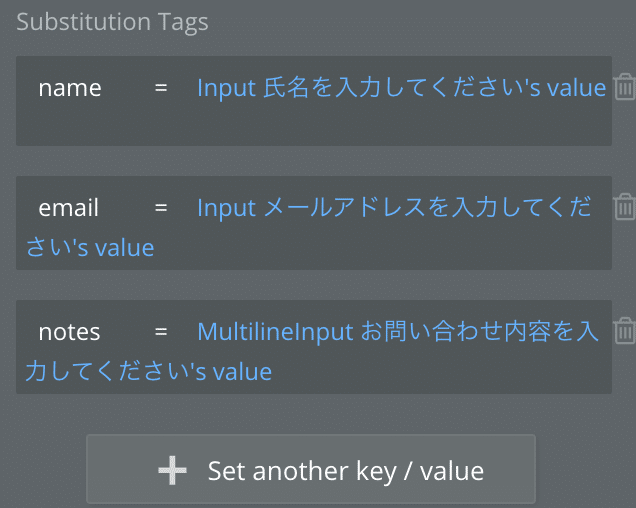636x508 pixels.
Task: Open the Input メールアドレス value expression
Action: click(x=394, y=207)
